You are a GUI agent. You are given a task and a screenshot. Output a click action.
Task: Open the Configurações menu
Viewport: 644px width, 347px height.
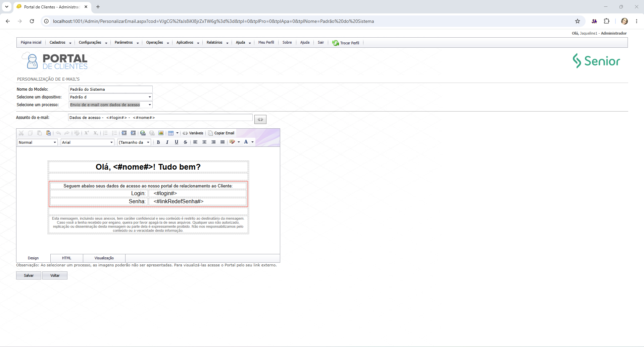tap(93, 43)
